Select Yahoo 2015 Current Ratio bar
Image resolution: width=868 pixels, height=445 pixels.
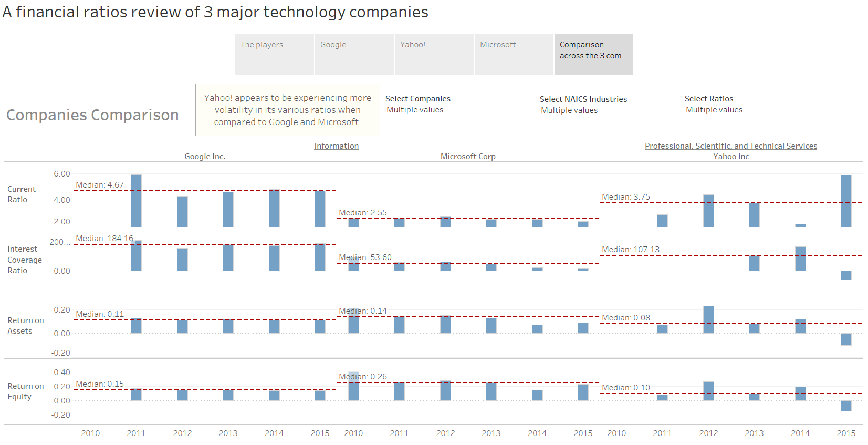(x=846, y=201)
